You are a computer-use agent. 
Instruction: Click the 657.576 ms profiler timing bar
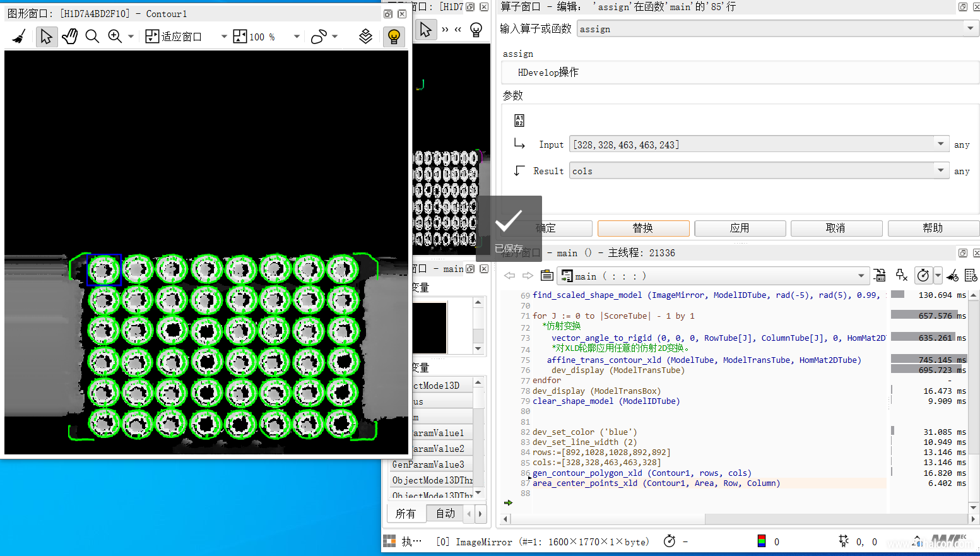point(928,316)
